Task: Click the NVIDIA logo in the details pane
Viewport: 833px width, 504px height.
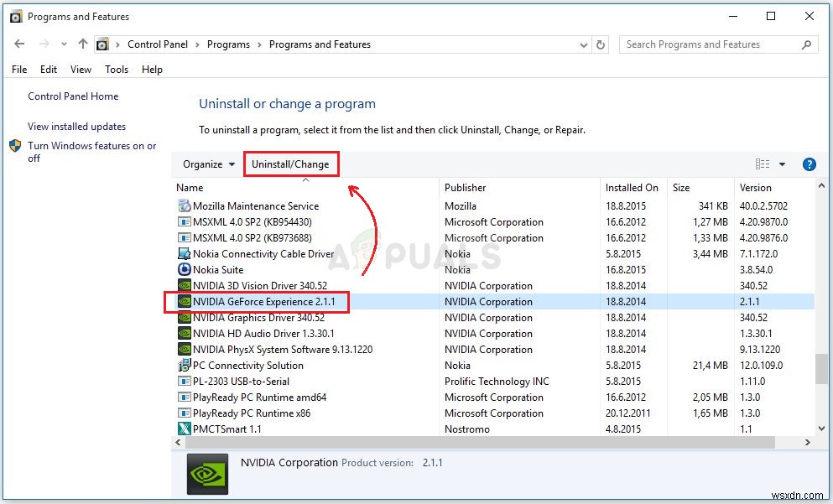Action: (206, 473)
